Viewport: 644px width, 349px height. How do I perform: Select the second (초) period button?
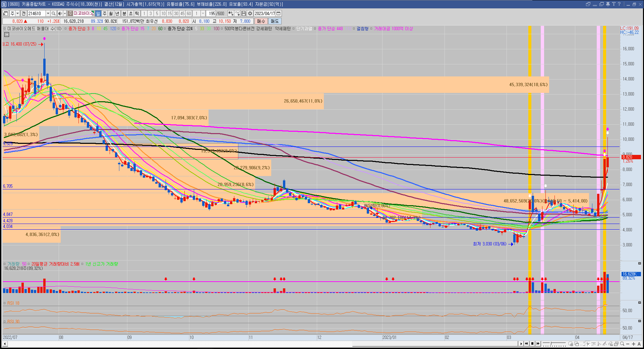(x=130, y=13)
